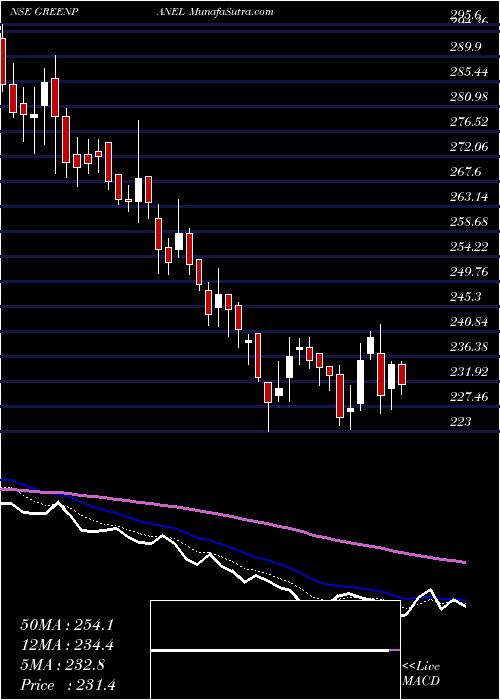Click the 285.44 price axis label

[470, 71]
